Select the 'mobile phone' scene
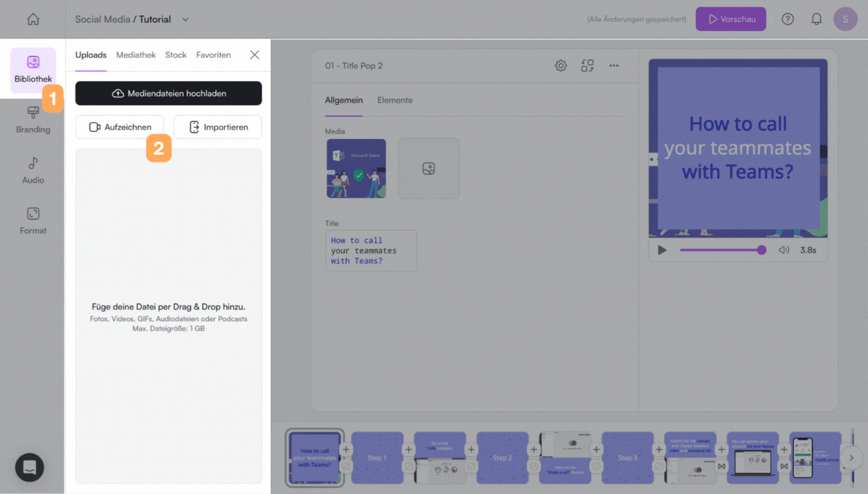Image resolution: width=868 pixels, height=494 pixels. 816,458
